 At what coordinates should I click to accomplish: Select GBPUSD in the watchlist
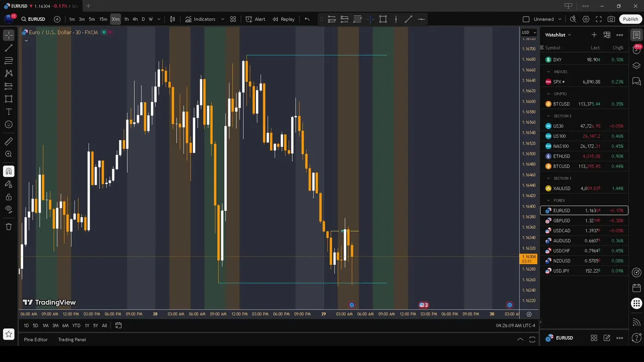click(584, 221)
